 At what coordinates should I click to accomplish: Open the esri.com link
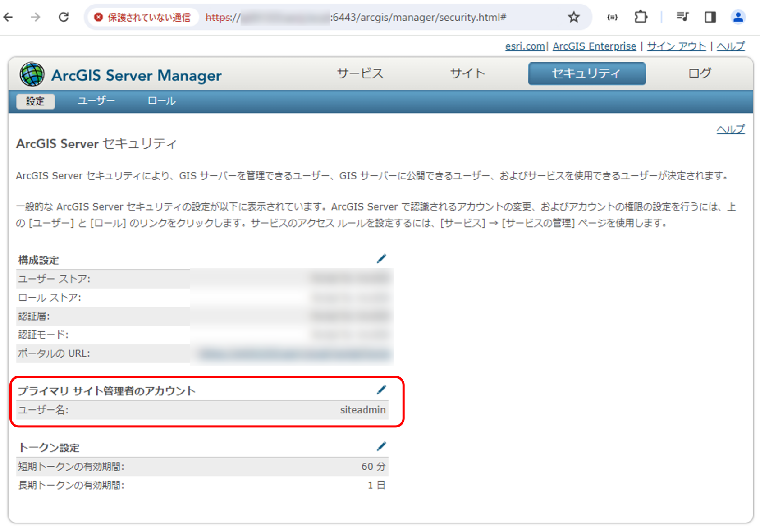(525, 46)
